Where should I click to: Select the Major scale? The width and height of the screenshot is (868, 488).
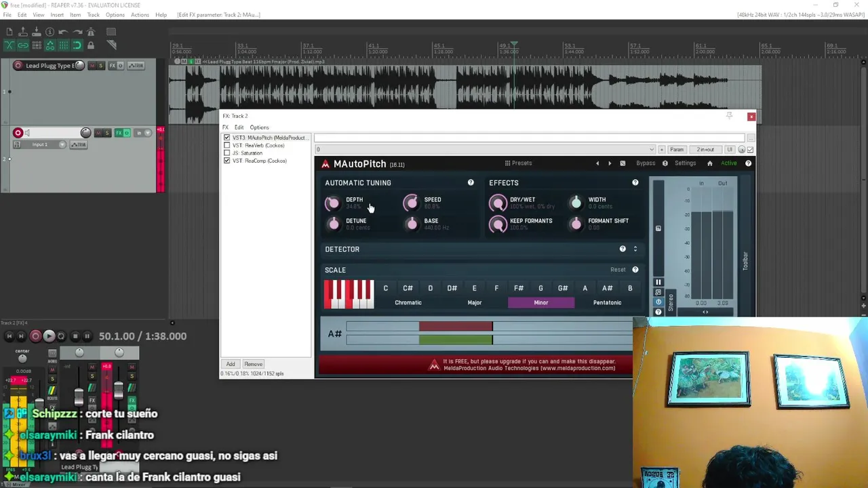pos(475,303)
